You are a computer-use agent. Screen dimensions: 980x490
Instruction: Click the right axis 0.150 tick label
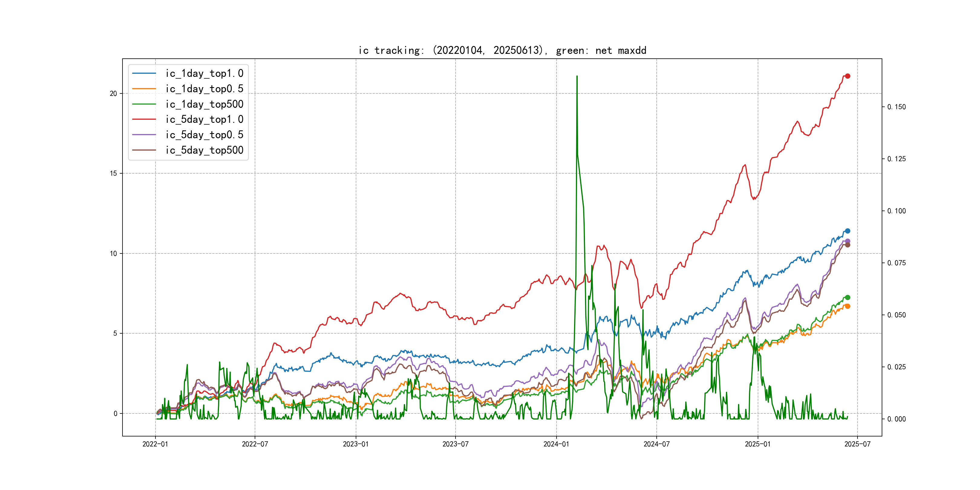[896, 107]
